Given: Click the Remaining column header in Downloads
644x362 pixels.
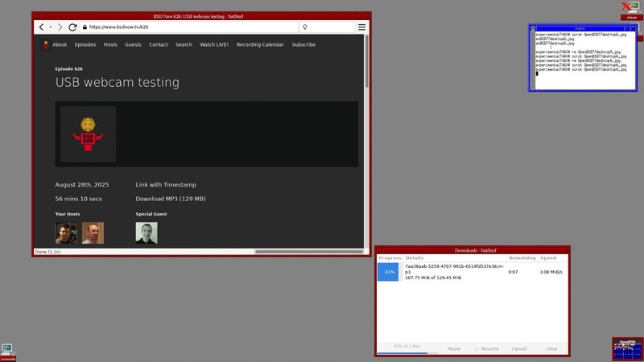Looking at the screenshot, I should (522, 257).
